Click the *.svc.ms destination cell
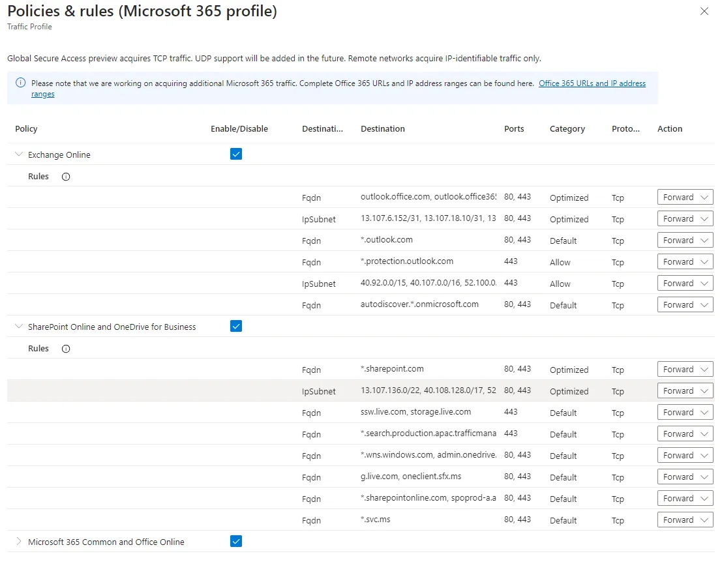This screenshot has height=588, width=722. click(x=375, y=520)
